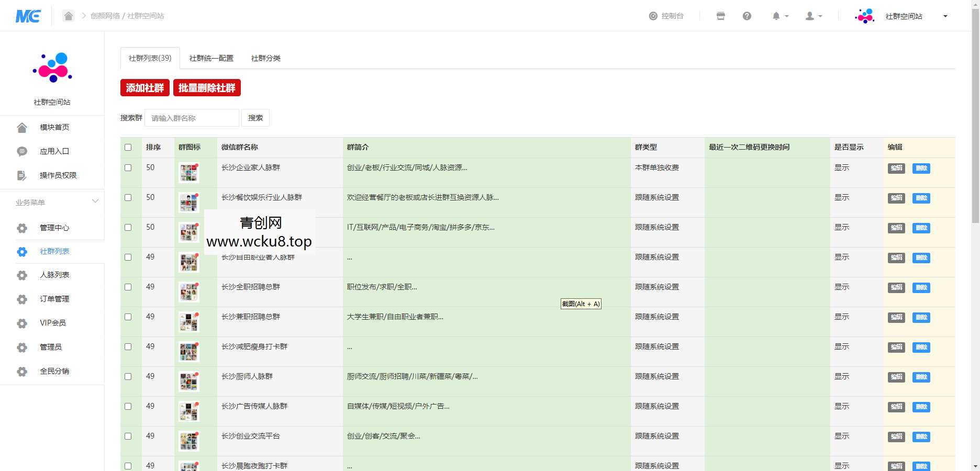Select 模块首页 home icon in sidebar
Screen dimensions: 980x471
(x=21, y=127)
